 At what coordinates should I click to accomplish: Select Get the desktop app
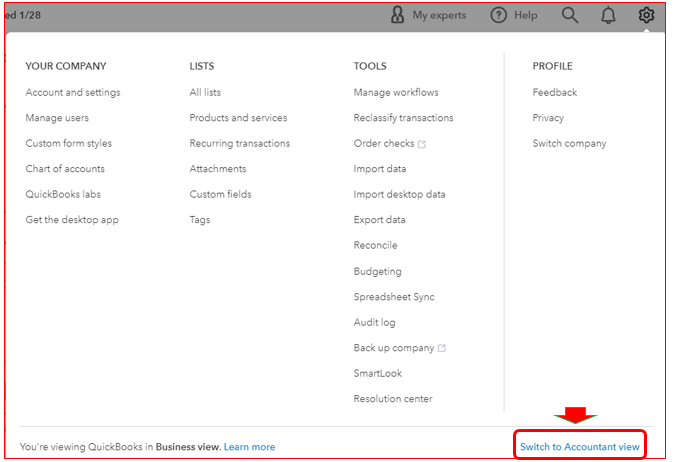(x=72, y=220)
